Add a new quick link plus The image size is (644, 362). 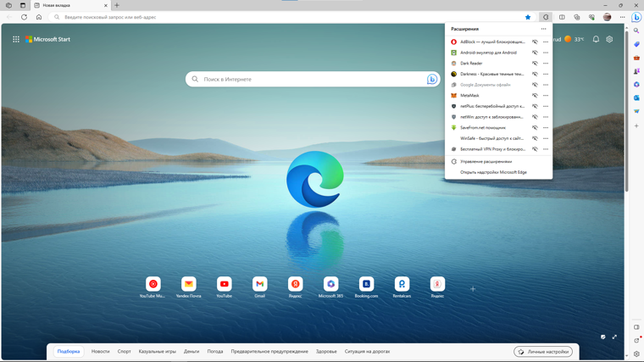(x=473, y=289)
